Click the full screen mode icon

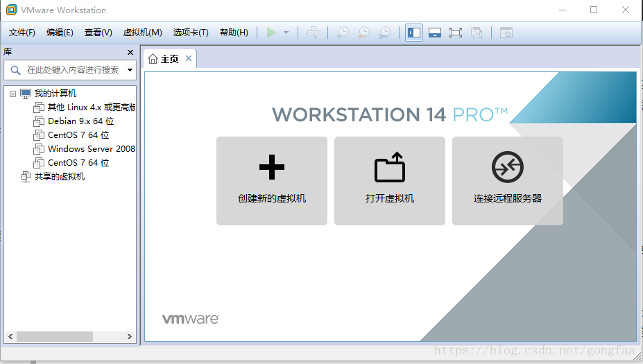coord(456,33)
